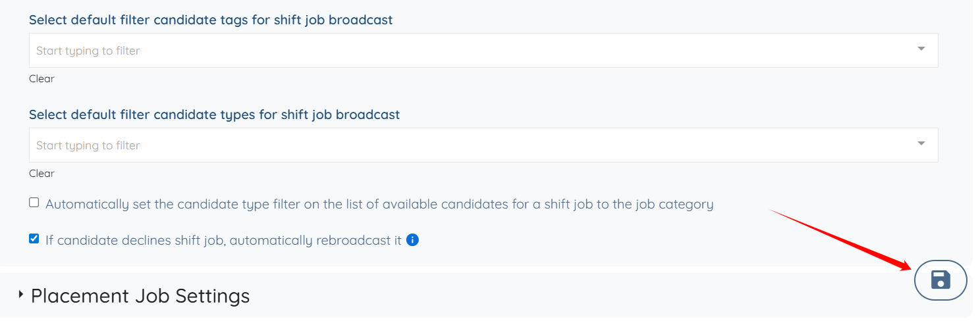This screenshot has width=980, height=323.
Task: Click the 'Automatically set the candidate type filter' label text
Action: pos(379,204)
